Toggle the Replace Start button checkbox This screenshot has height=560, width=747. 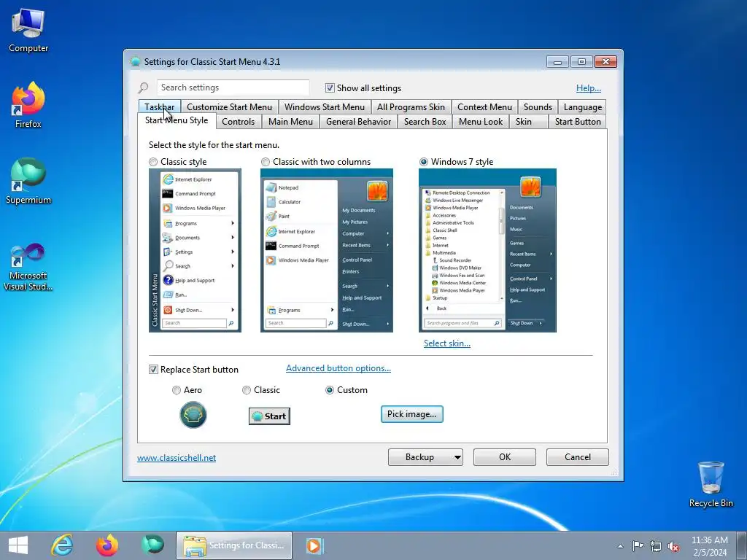click(x=153, y=370)
